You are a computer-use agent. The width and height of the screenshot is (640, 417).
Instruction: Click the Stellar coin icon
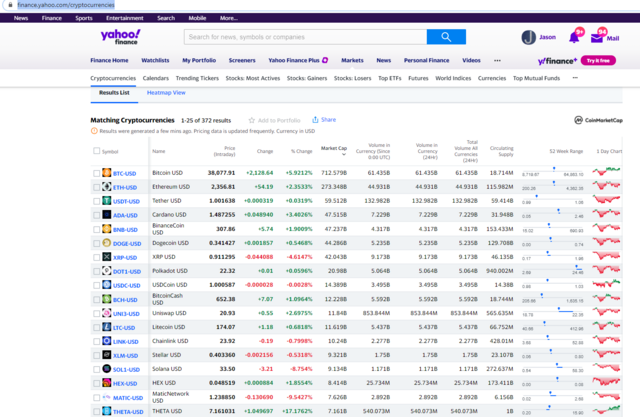click(107, 355)
